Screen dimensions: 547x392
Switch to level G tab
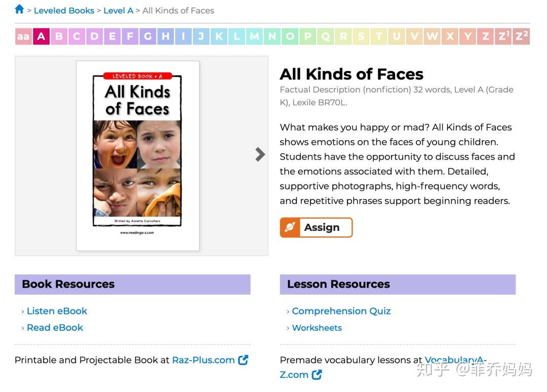(x=148, y=36)
